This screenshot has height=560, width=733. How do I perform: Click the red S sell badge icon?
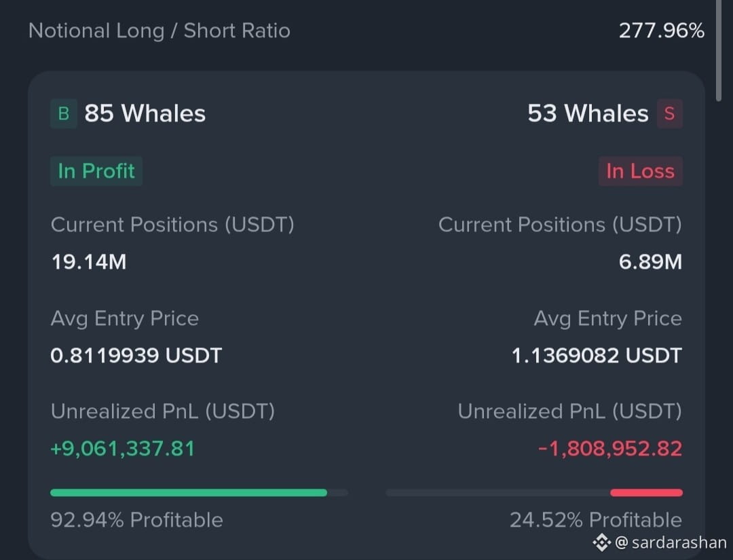pyautogui.click(x=669, y=113)
